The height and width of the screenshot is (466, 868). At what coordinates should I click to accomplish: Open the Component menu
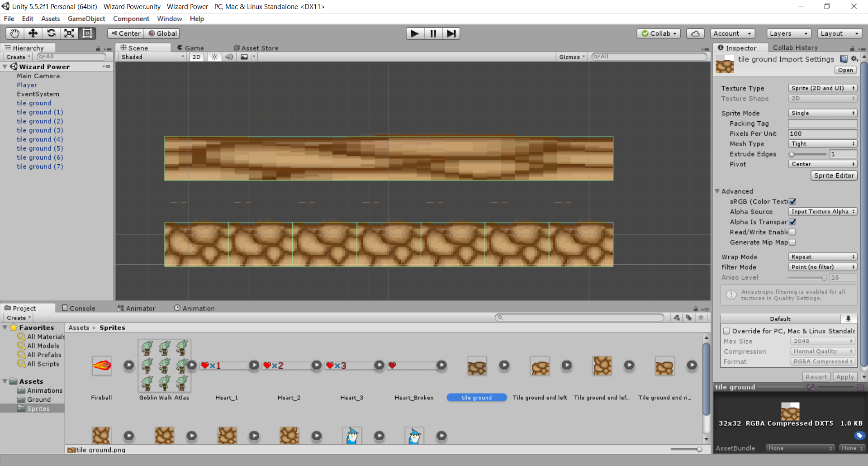[131, 19]
